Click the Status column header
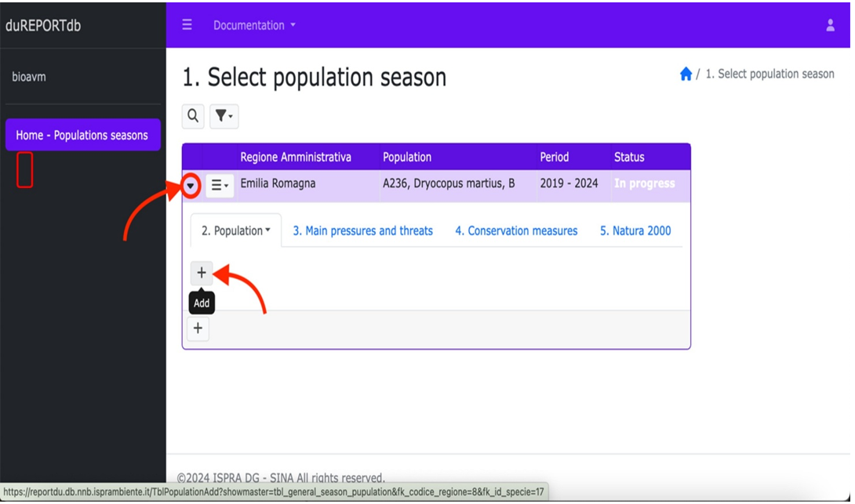855x504 pixels. [628, 157]
